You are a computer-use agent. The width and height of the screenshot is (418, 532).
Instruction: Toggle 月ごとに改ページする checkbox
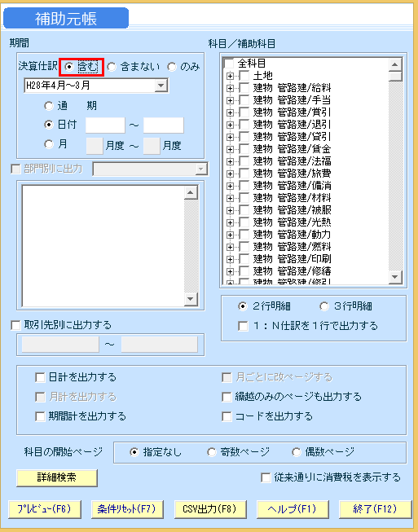pyautogui.click(x=227, y=378)
